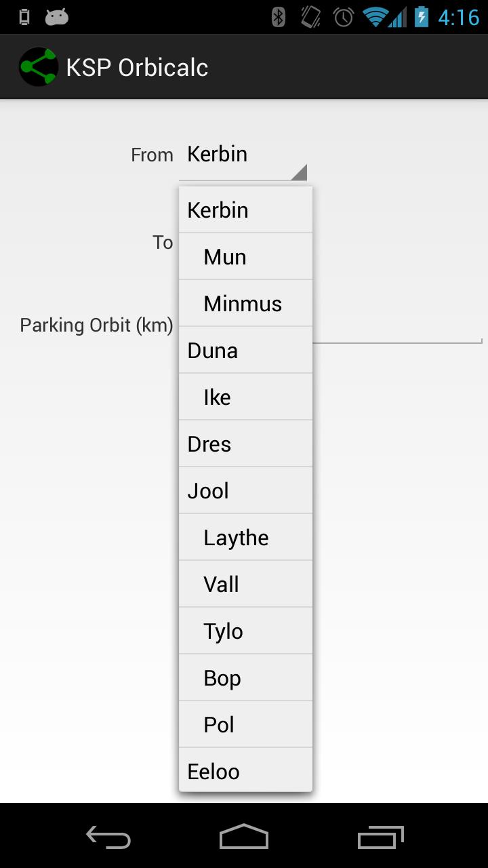Viewport: 488px width, 868px height.
Task: Choose Mun in the body list
Action: pos(245,257)
